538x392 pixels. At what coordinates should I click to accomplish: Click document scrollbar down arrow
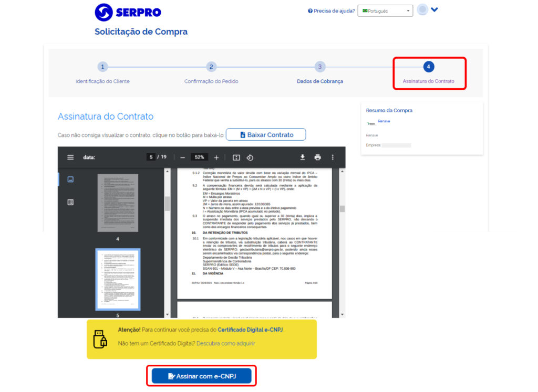click(342, 314)
